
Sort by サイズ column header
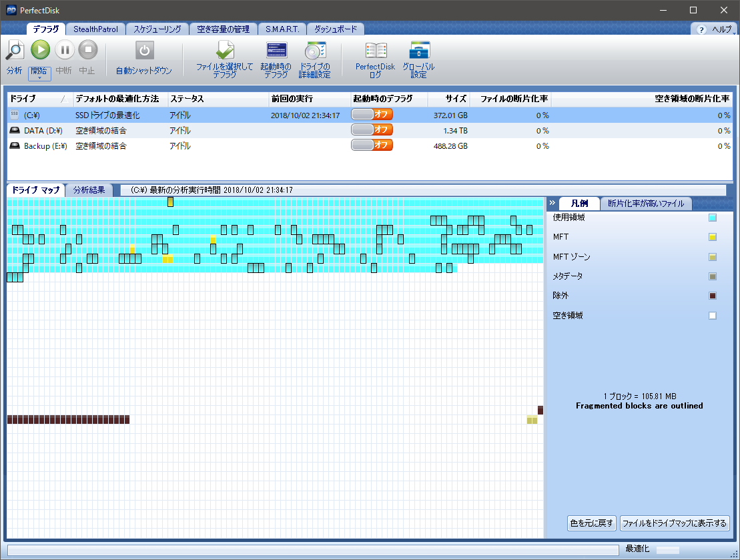pos(448,99)
